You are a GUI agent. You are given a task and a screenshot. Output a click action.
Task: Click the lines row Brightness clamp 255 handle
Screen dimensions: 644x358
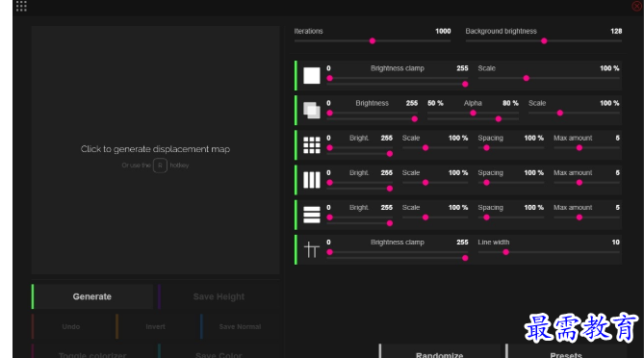click(465, 258)
